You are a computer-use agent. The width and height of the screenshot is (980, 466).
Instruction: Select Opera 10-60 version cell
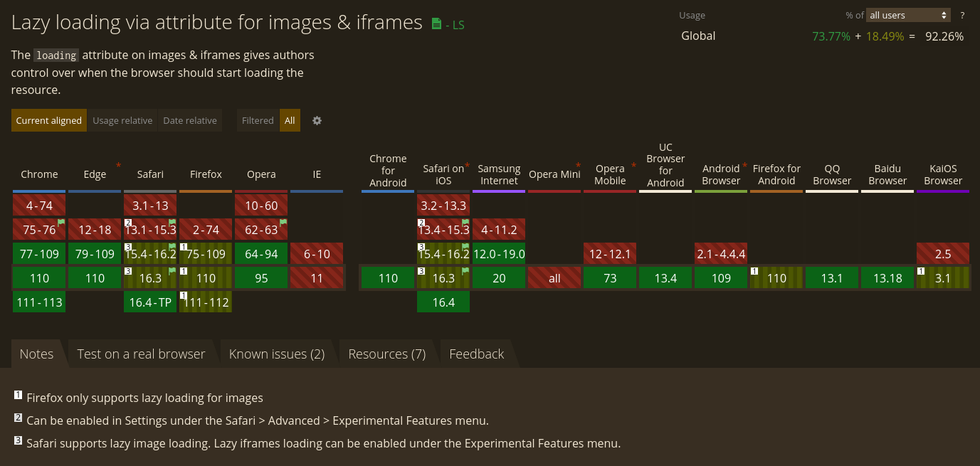tap(261, 206)
